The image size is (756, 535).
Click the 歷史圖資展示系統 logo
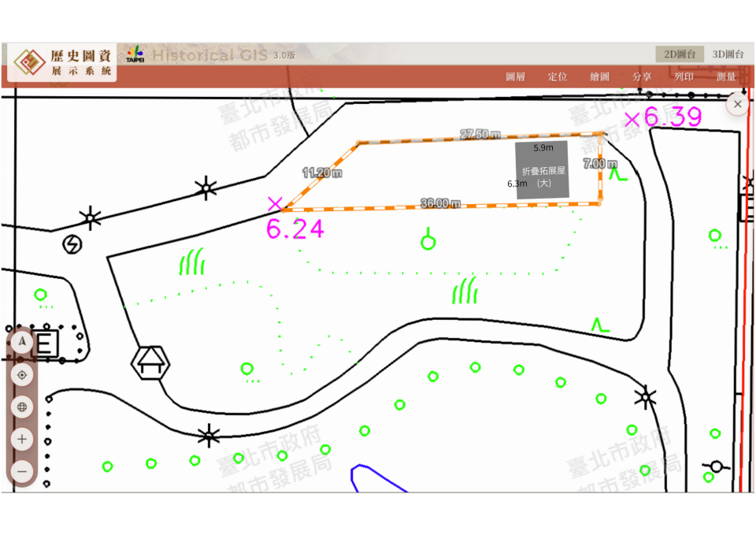pos(63,61)
